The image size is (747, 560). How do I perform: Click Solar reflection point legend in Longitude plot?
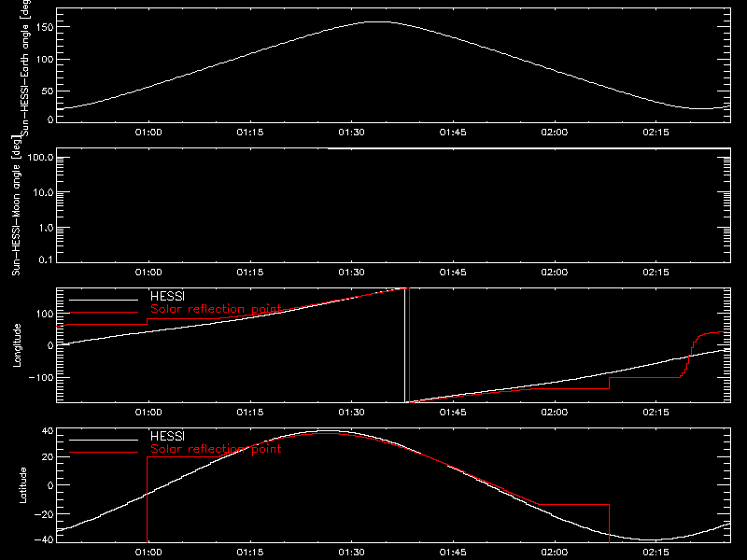[x=216, y=309]
